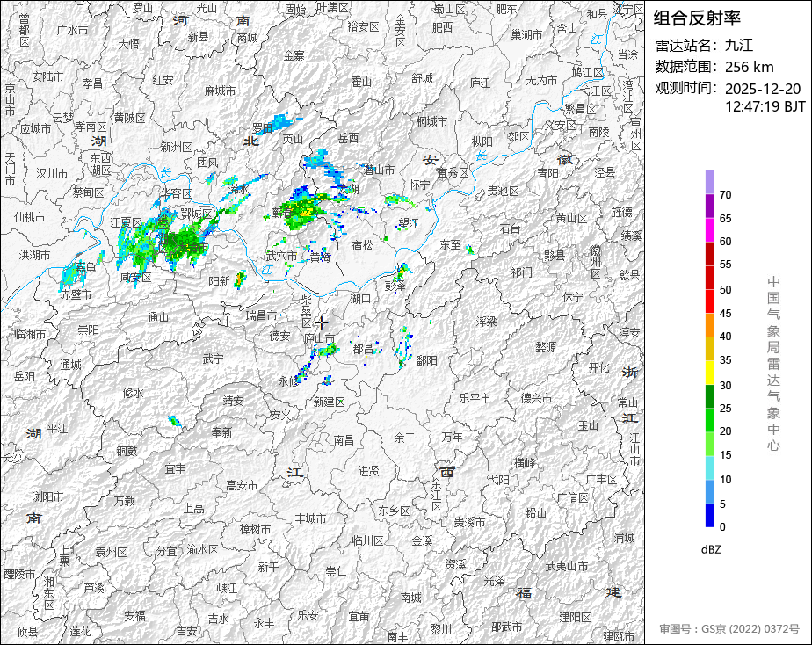Click the 德安 map label
The width and height of the screenshot is (812, 645).
pos(279,336)
